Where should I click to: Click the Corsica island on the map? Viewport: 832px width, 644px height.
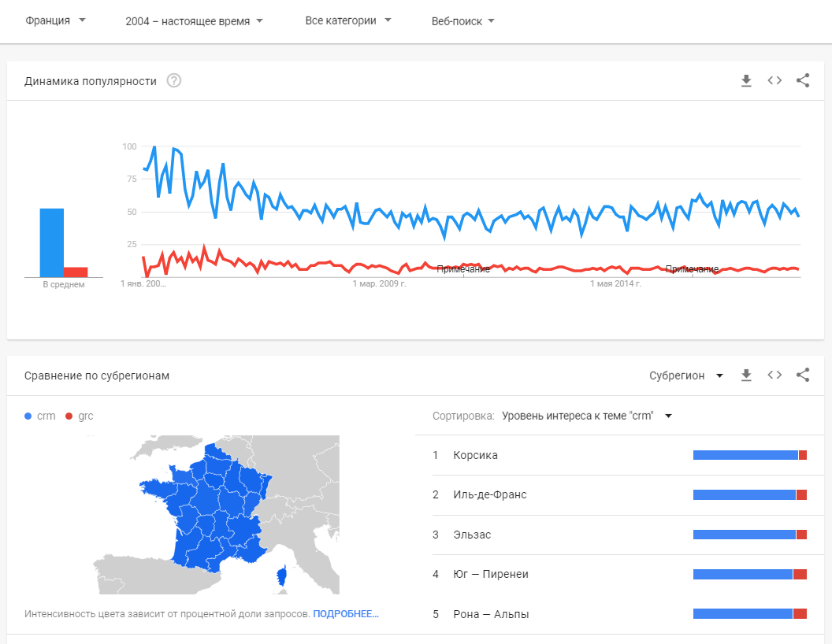click(x=280, y=577)
